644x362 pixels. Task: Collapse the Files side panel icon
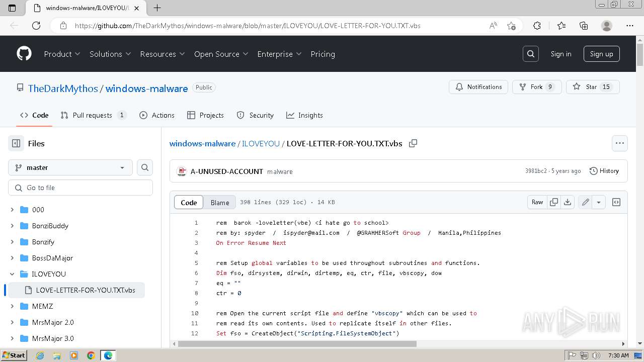coord(16,143)
